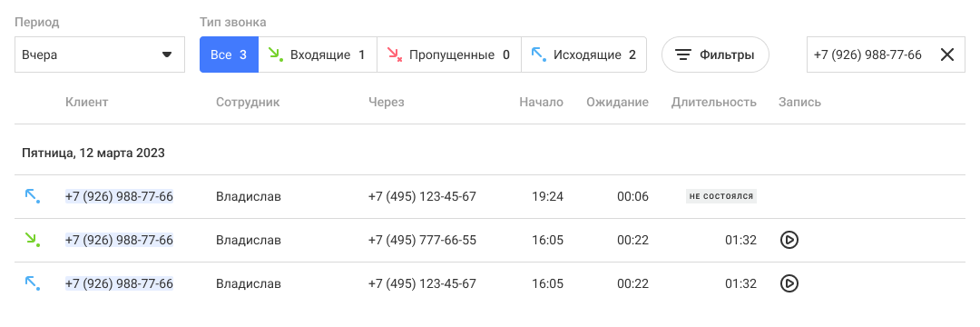Play the recording of the 16:05 incoming call
The width and height of the screenshot is (980, 327).
click(789, 240)
